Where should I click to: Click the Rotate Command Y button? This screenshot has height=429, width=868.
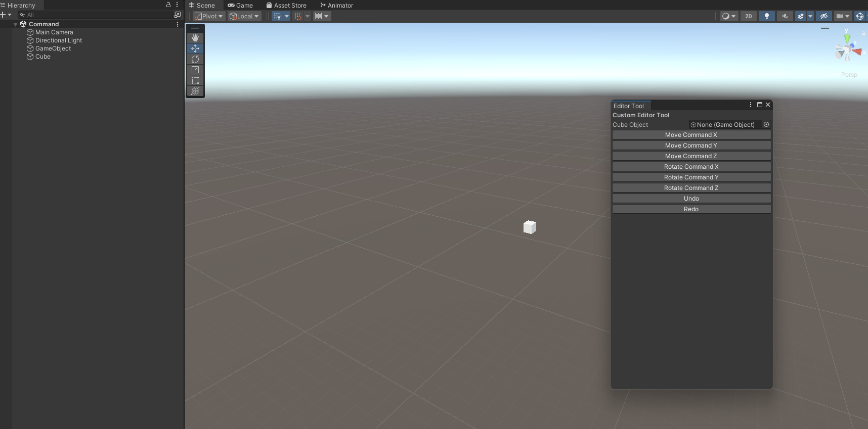pyautogui.click(x=691, y=177)
